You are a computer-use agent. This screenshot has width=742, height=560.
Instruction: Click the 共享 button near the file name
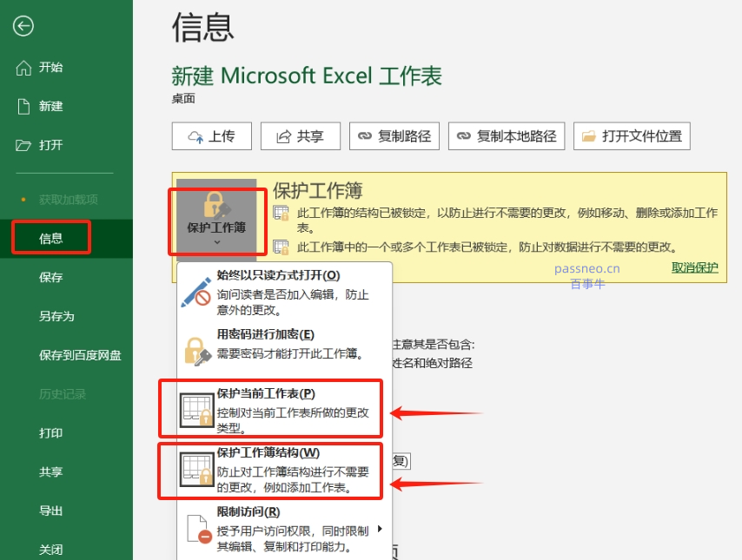(x=301, y=136)
